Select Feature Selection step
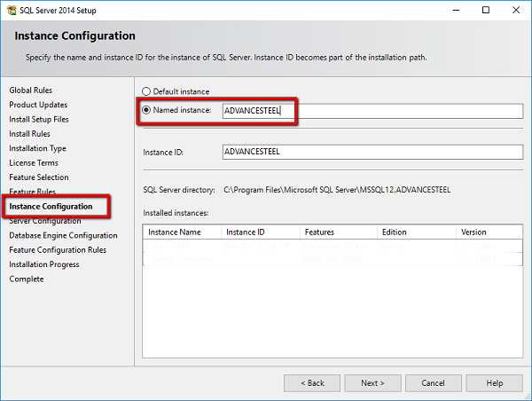532x401 pixels. point(39,177)
